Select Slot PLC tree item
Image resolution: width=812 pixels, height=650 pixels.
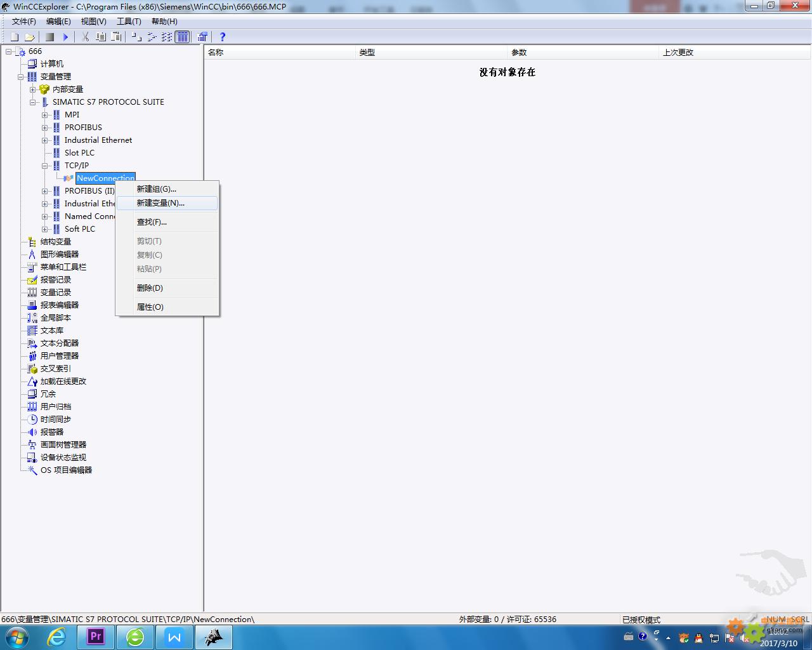tap(79, 153)
